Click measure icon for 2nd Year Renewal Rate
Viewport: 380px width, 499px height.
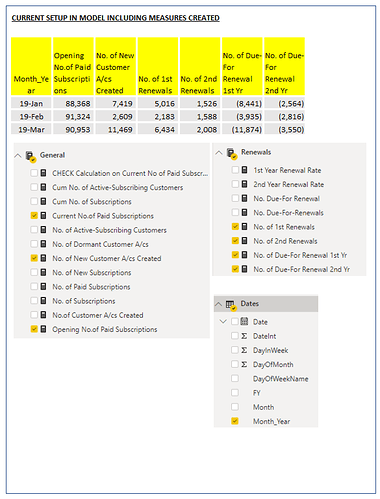point(244,184)
